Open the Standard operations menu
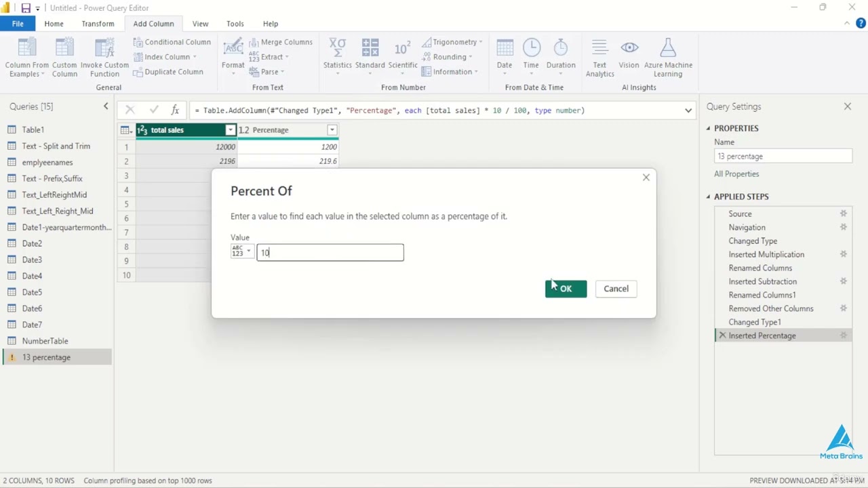The height and width of the screenshot is (488, 868). (x=370, y=57)
